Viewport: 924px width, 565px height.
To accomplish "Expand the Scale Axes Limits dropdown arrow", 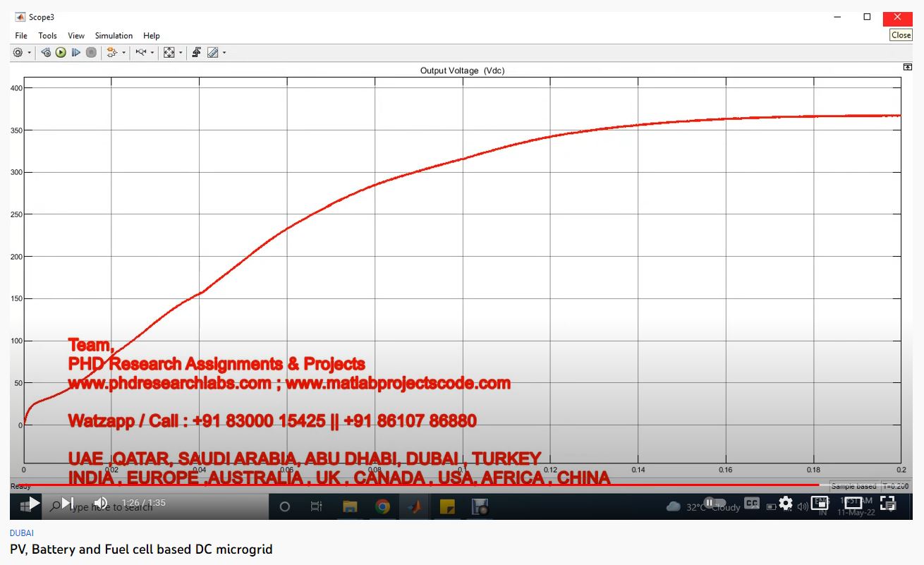I will 181,52.
